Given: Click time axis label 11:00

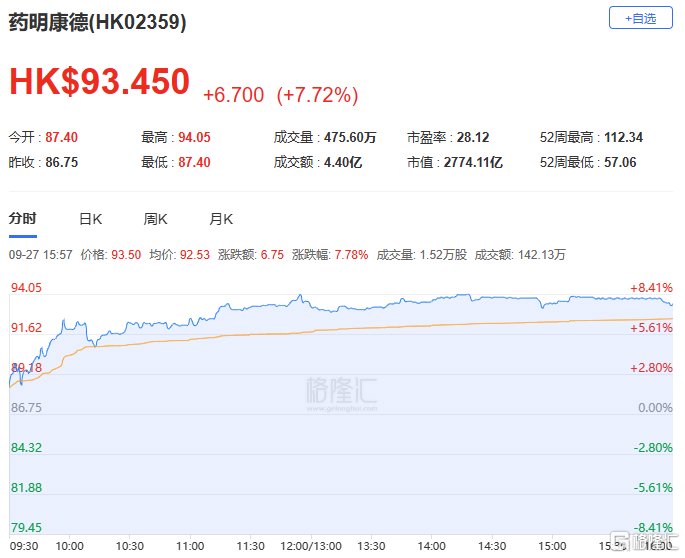Looking at the screenshot, I should pyautogui.click(x=190, y=546).
